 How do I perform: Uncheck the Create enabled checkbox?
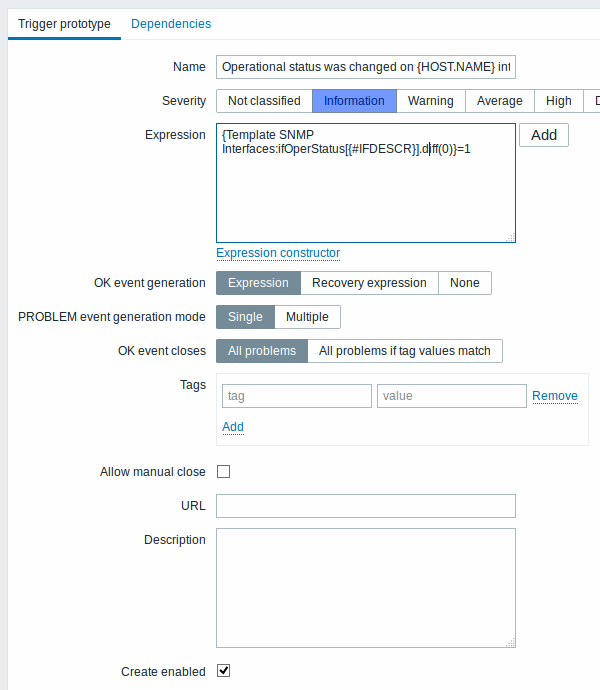pyautogui.click(x=224, y=671)
